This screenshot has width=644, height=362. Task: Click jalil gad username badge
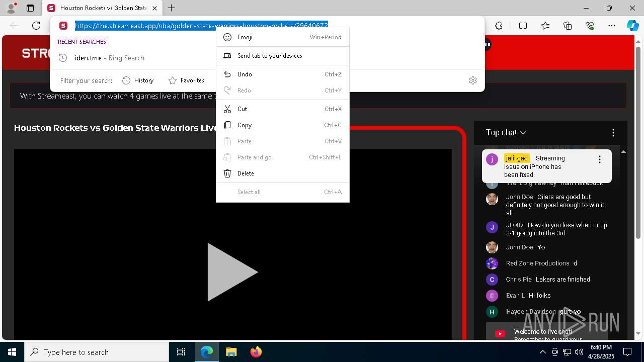pyautogui.click(x=517, y=158)
